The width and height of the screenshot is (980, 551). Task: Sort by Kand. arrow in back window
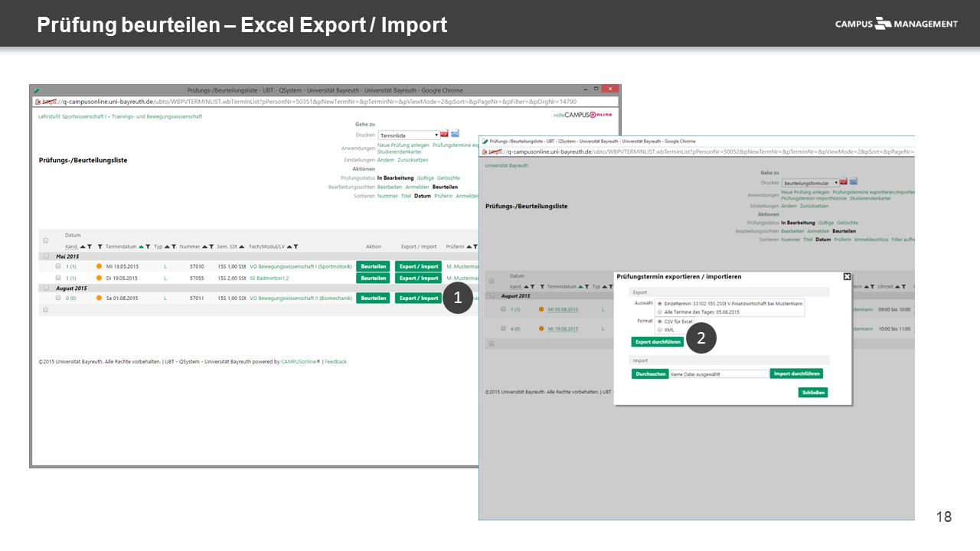pyautogui.click(x=83, y=247)
